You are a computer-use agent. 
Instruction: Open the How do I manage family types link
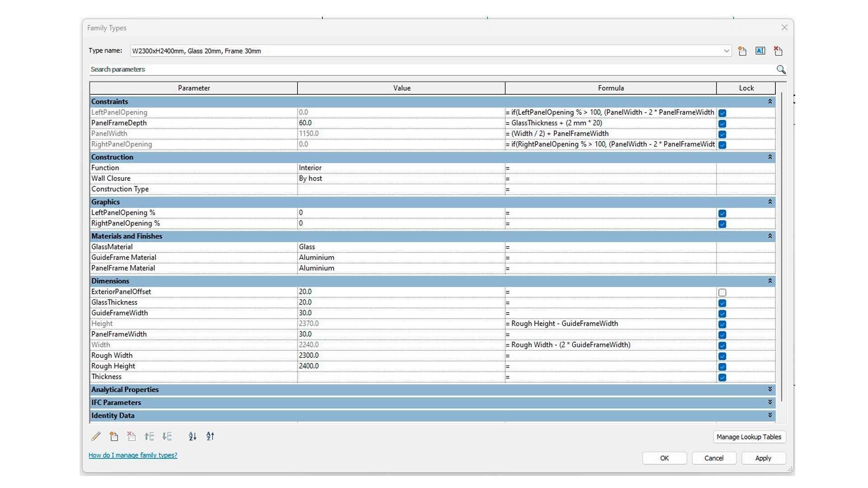point(133,455)
